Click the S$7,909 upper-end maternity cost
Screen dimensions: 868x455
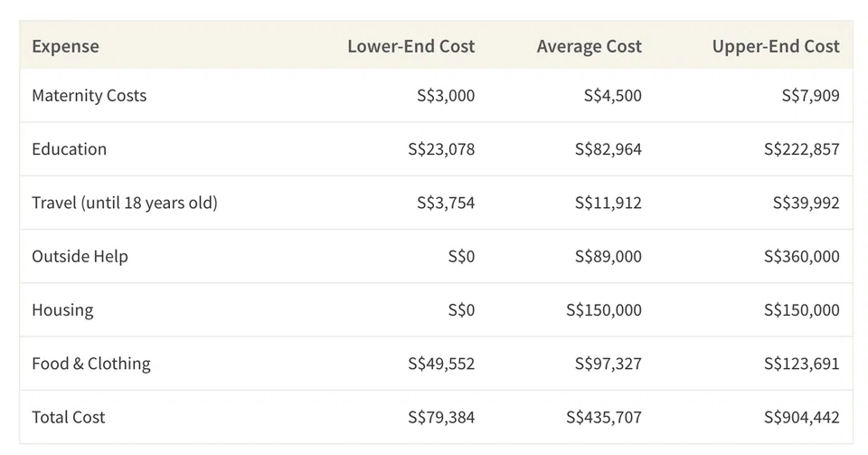tap(810, 95)
